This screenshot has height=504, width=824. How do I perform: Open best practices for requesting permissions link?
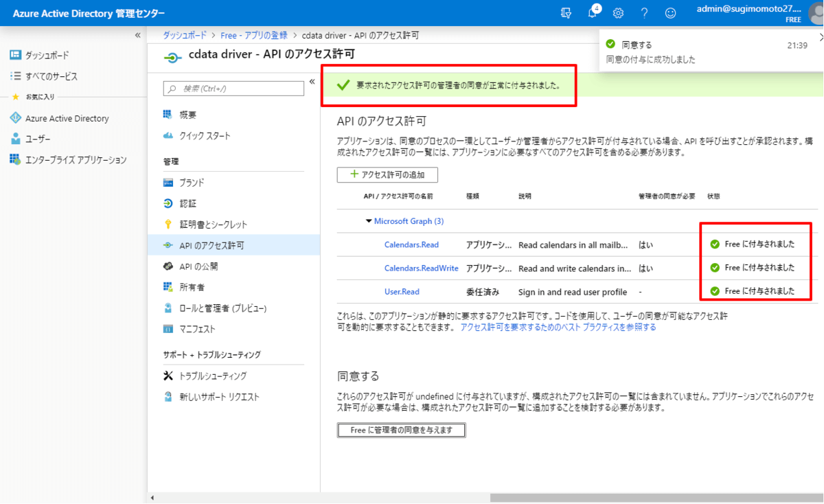tap(558, 328)
